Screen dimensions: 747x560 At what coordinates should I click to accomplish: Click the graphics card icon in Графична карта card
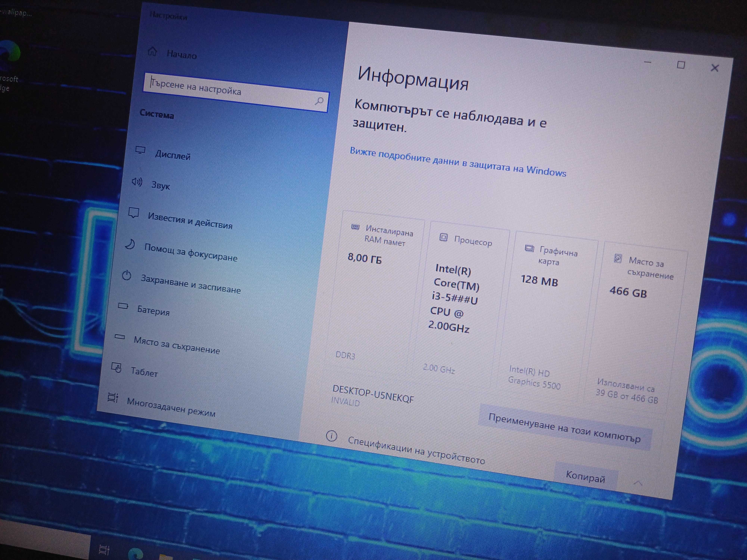click(x=529, y=248)
